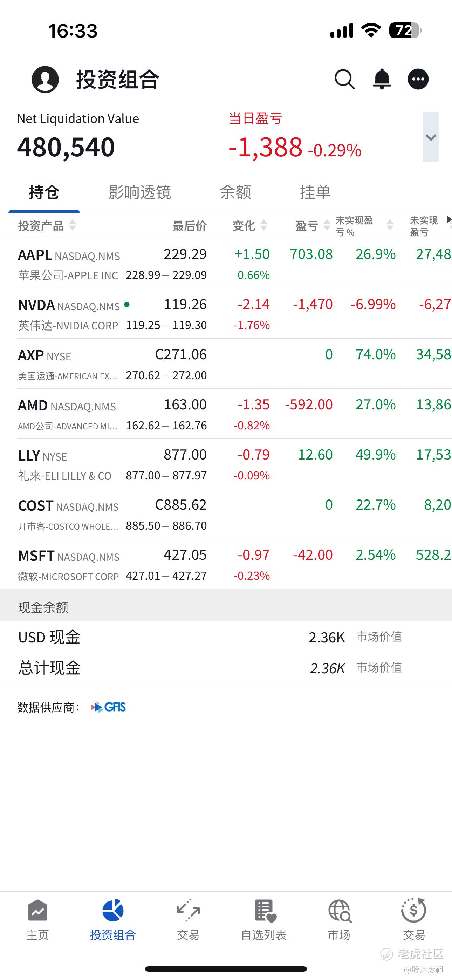Sort by 盈亏 column arrows
This screenshot has width=452, height=980.
tap(327, 225)
